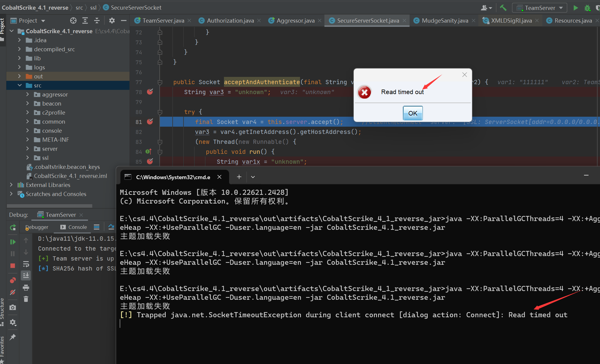
Task: Open the user account icon menu
Action: point(486,8)
